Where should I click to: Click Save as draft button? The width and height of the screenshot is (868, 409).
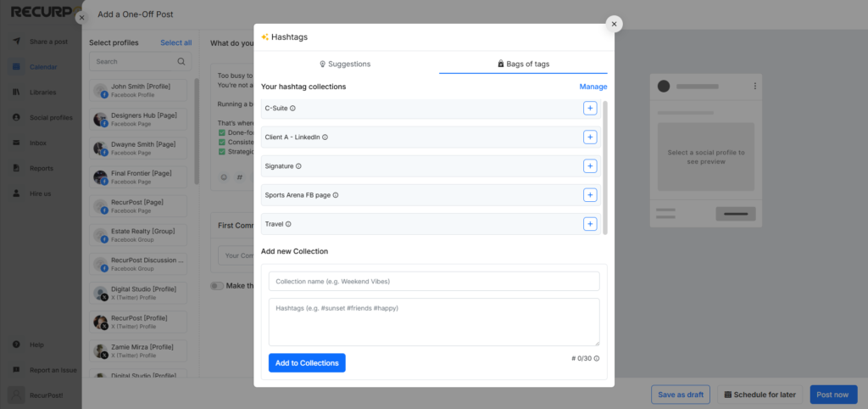pos(681,395)
